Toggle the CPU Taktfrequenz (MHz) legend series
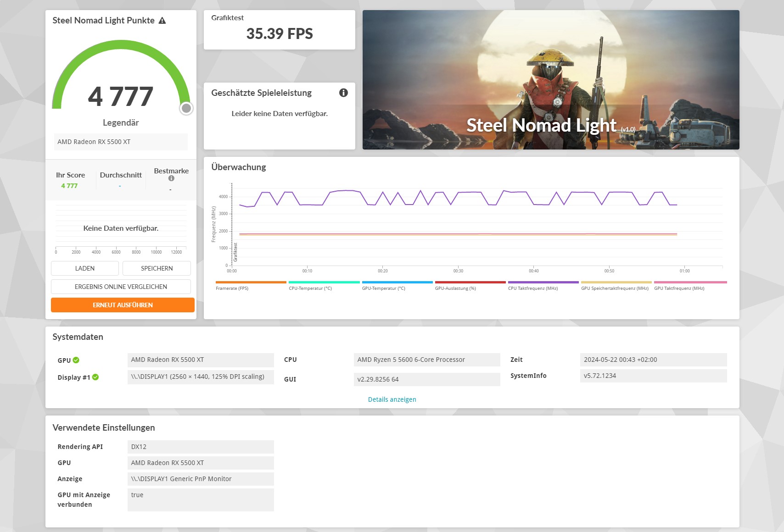This screenshot has width=784, height=532. [543, 285]
